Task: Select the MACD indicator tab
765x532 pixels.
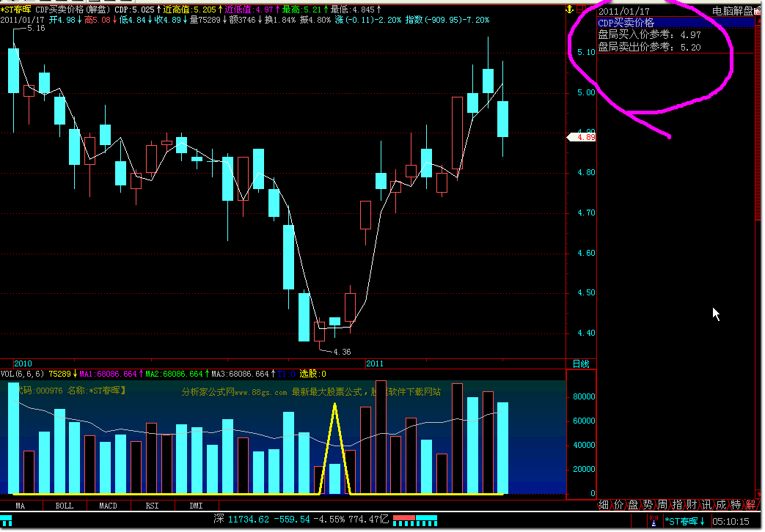Action: pyautogui.click(x=109, y=506)
